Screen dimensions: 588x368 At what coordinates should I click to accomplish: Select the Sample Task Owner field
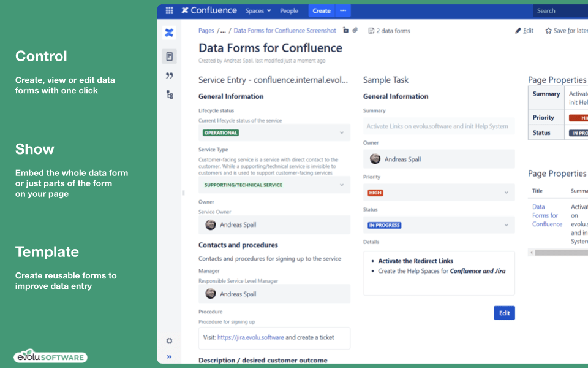[439, 159]
